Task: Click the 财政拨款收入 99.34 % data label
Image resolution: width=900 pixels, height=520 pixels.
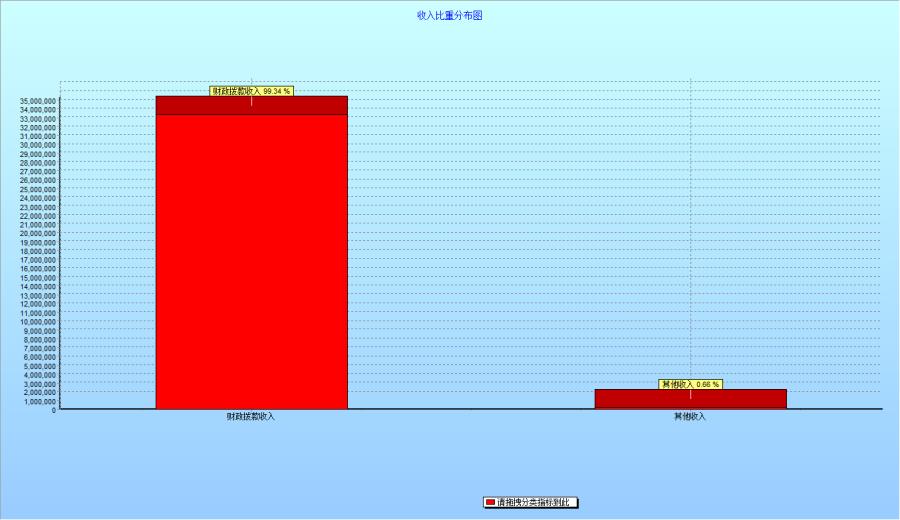Action: click(251, 91)
